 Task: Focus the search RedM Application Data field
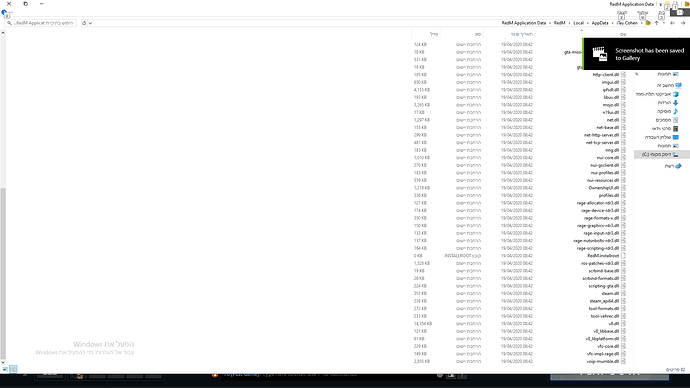click(41, 23)
